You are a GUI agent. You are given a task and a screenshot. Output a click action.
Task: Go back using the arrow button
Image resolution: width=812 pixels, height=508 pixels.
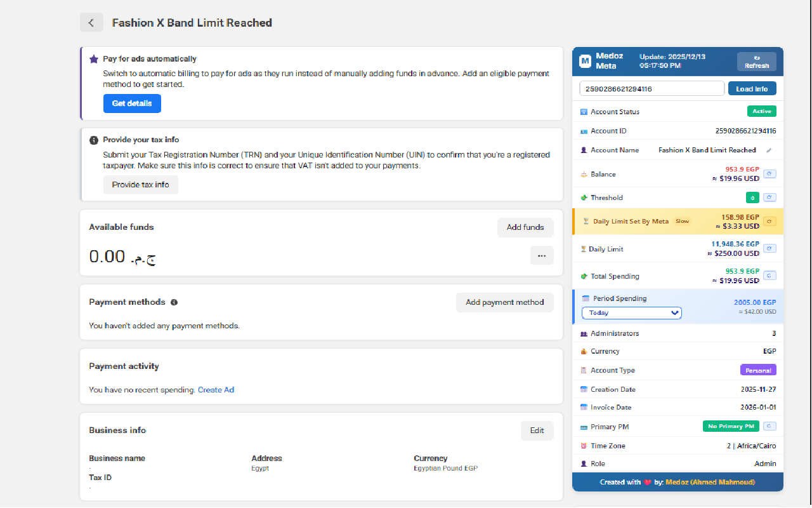click(x=91, y=23)
